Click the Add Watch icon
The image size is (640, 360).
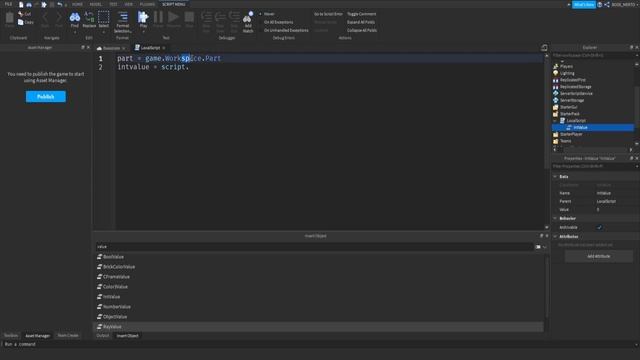tap(248, 17)
